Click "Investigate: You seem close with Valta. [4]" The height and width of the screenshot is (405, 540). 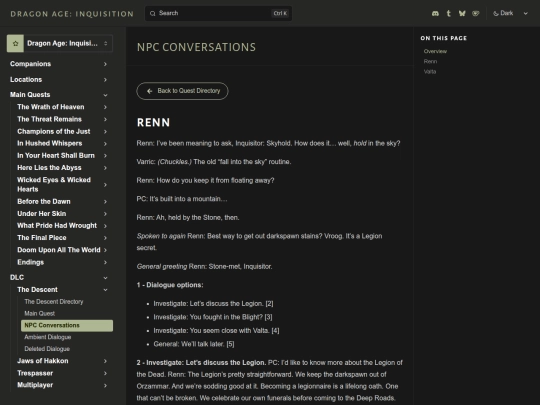click(x=216, y=331)
